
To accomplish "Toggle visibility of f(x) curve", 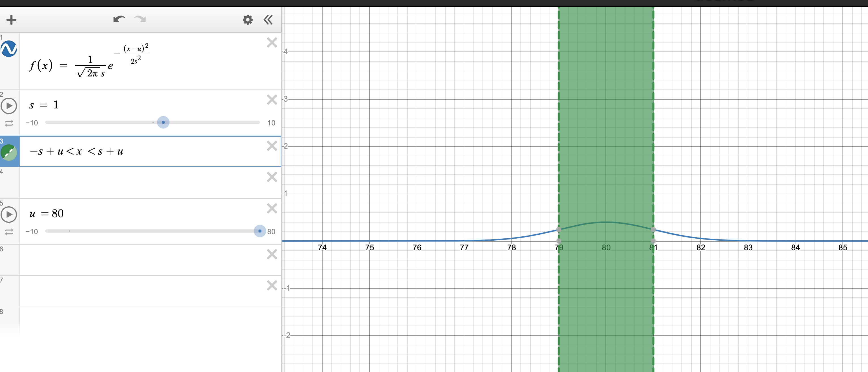I will point(9,49).
